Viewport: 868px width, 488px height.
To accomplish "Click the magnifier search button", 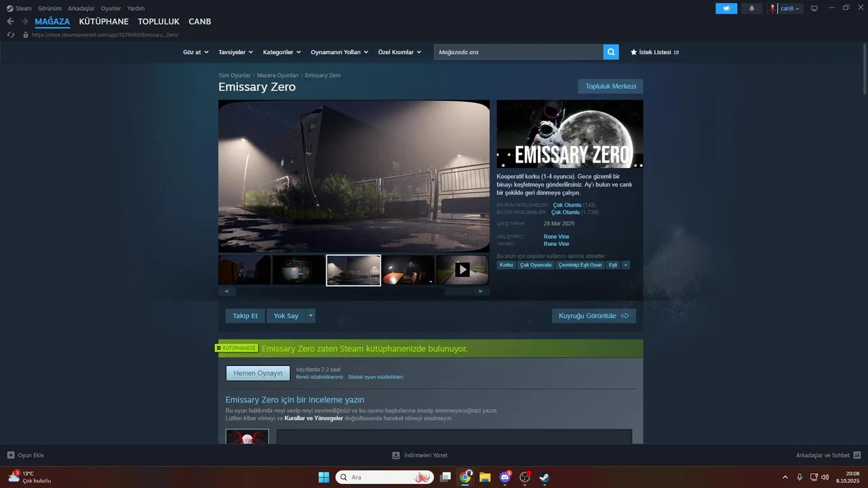I will pyautogui.click(x=611, y=52).
